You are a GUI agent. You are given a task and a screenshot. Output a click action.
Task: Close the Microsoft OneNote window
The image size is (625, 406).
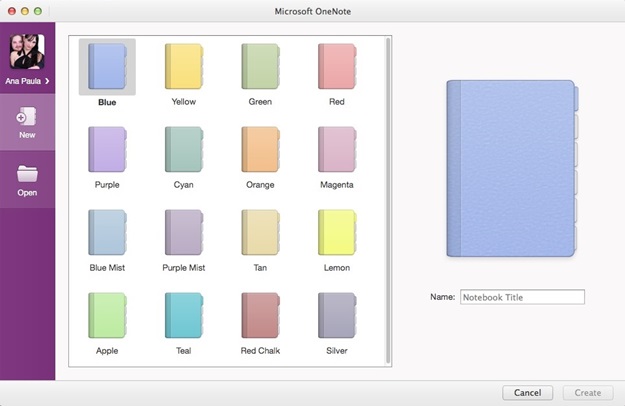point(12,11)
